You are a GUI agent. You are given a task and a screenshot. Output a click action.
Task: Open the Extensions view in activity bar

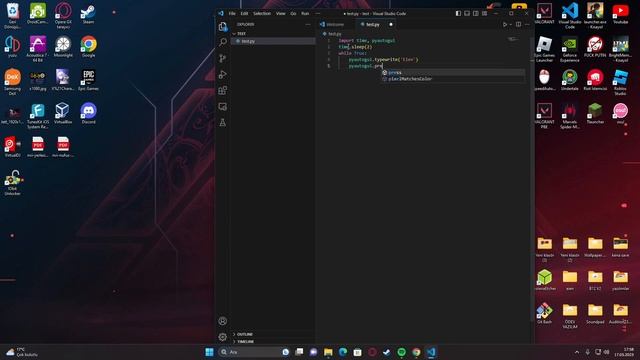pos(222,90)
